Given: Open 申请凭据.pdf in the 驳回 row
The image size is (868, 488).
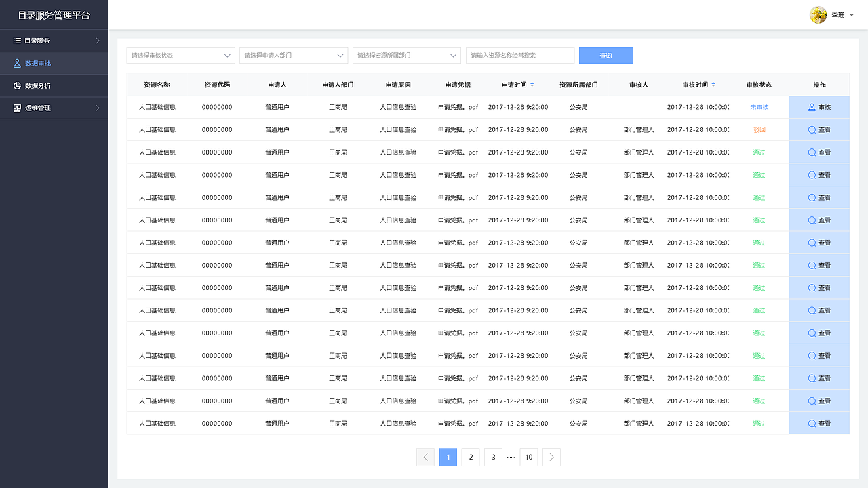Looking at the screenshot, I should (x=458, y=129).
